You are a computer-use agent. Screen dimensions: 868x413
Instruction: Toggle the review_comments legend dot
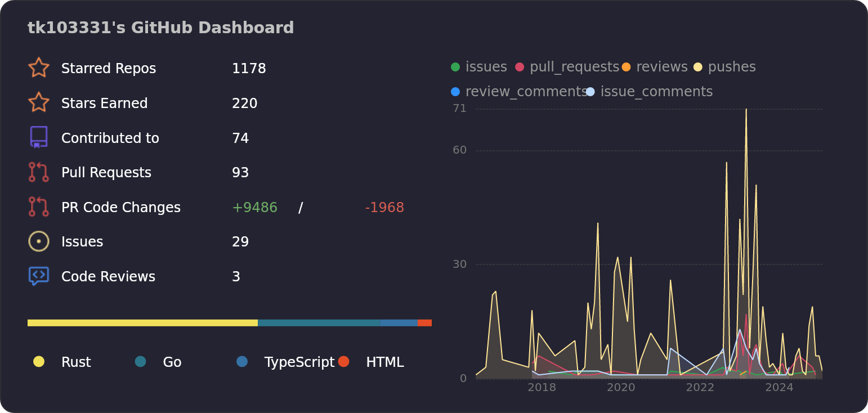pos(455,92)
